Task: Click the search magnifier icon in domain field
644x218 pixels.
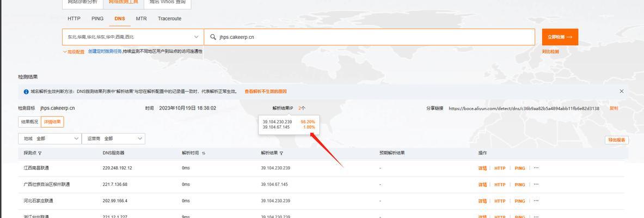Action: [x=213, y=37]
